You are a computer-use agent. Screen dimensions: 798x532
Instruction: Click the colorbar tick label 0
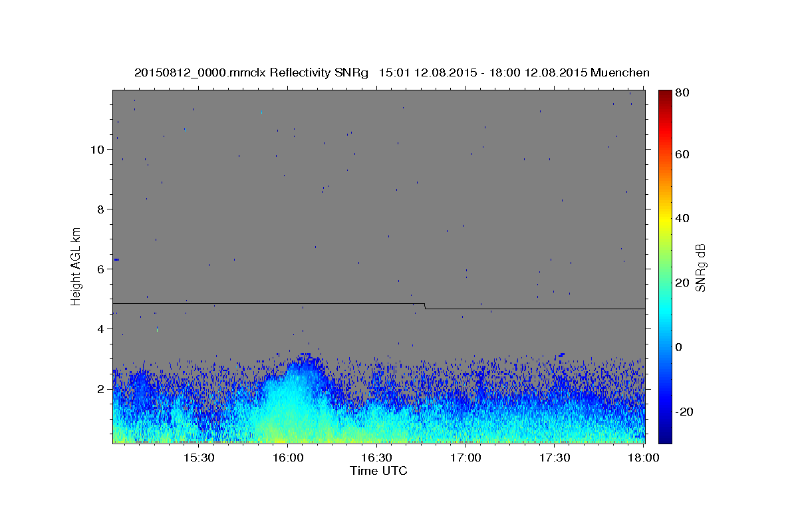(x=678, y=347)
